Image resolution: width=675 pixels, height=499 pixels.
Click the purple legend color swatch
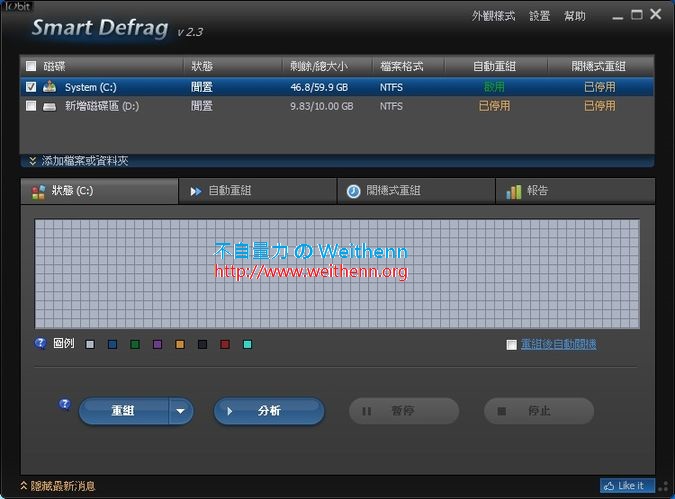158,344
